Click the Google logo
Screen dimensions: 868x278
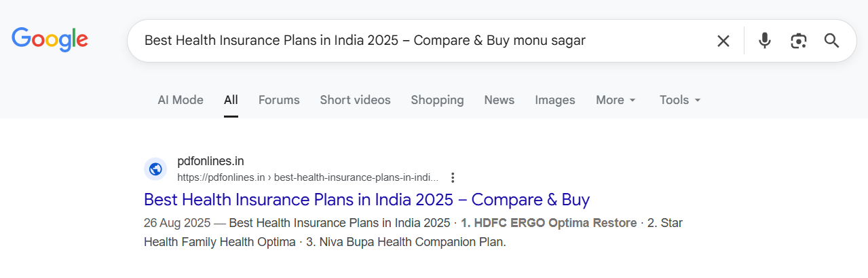pyautogui.click(x=50, y=39)
